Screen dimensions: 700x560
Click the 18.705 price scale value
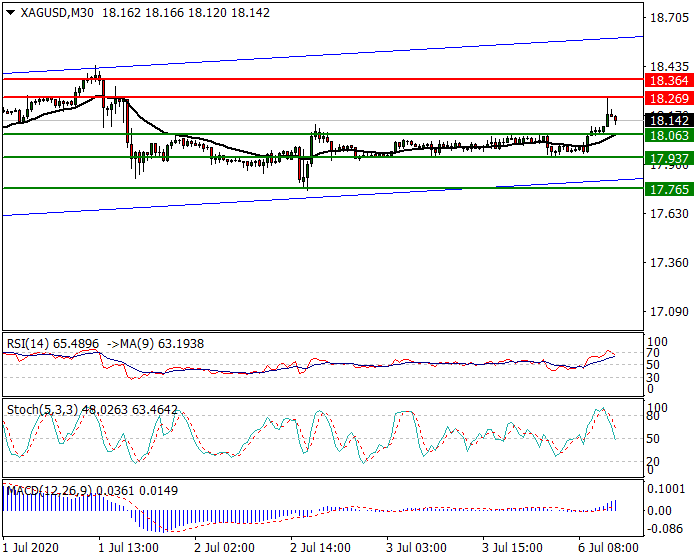(669, 18)
